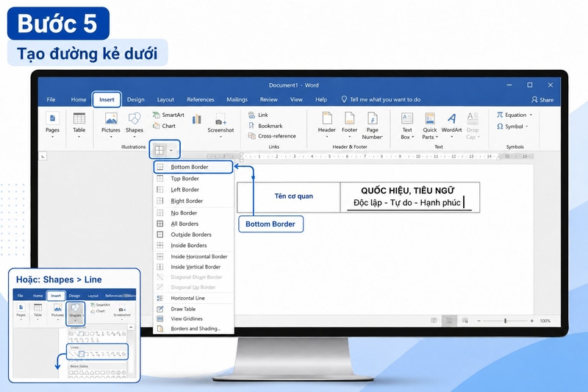Viewport: 588px width, 392px height.
Task: Switch to Print Layout view in status bar
Action: pos(449,321)
